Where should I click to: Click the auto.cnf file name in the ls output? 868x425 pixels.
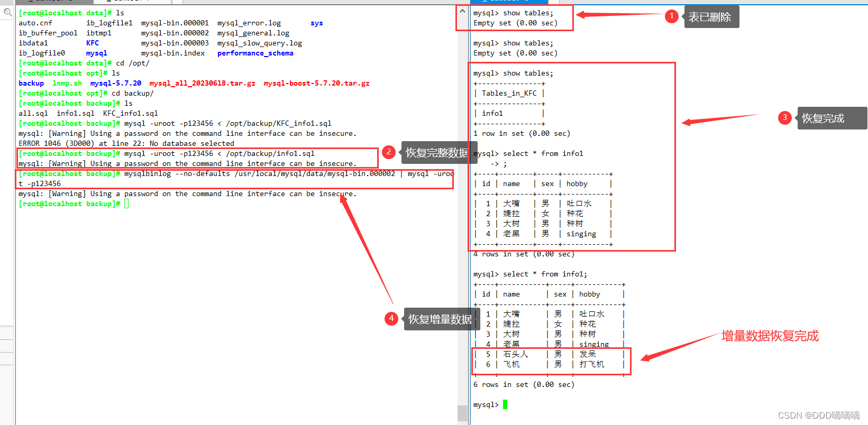(35, 23)
